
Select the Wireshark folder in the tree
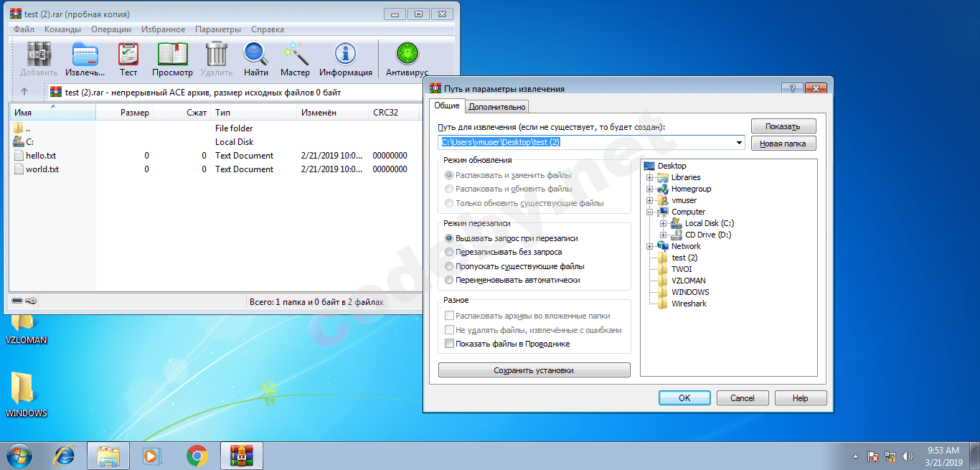coord(689,304)
